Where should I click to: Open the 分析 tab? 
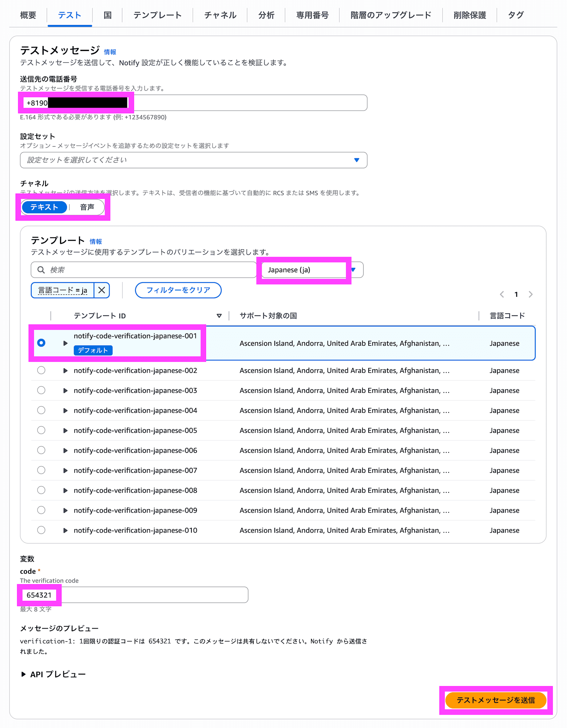(266, 15)
